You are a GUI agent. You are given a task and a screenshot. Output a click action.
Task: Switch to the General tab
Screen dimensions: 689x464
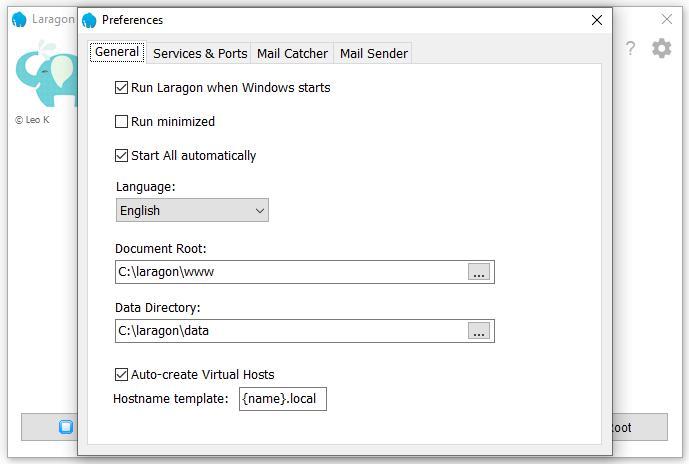(117, 52)
